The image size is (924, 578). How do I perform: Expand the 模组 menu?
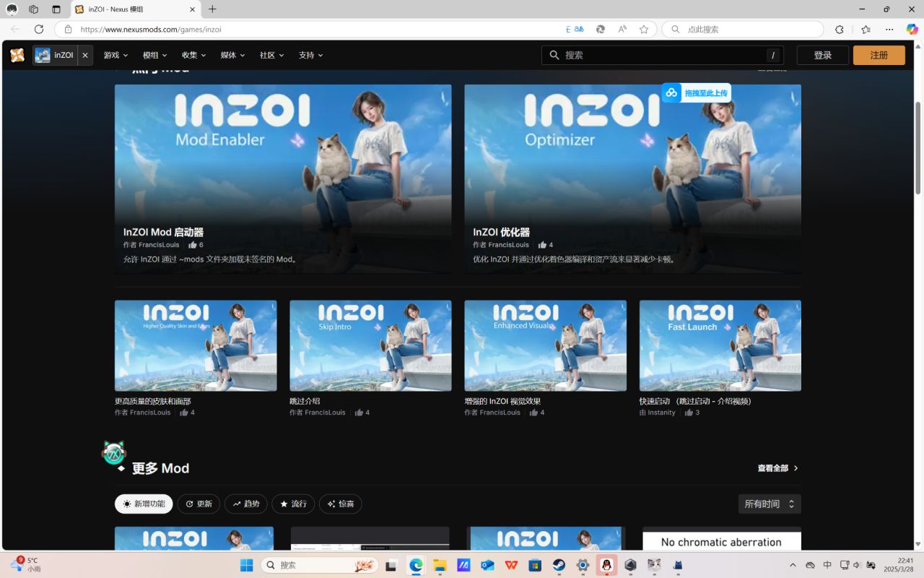coord(154,55)
